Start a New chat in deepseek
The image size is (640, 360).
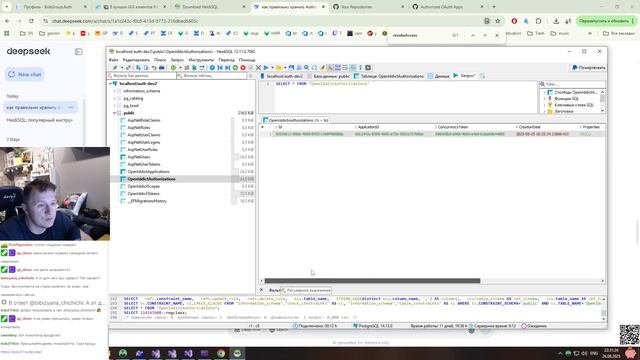click(x=25, y=75)
